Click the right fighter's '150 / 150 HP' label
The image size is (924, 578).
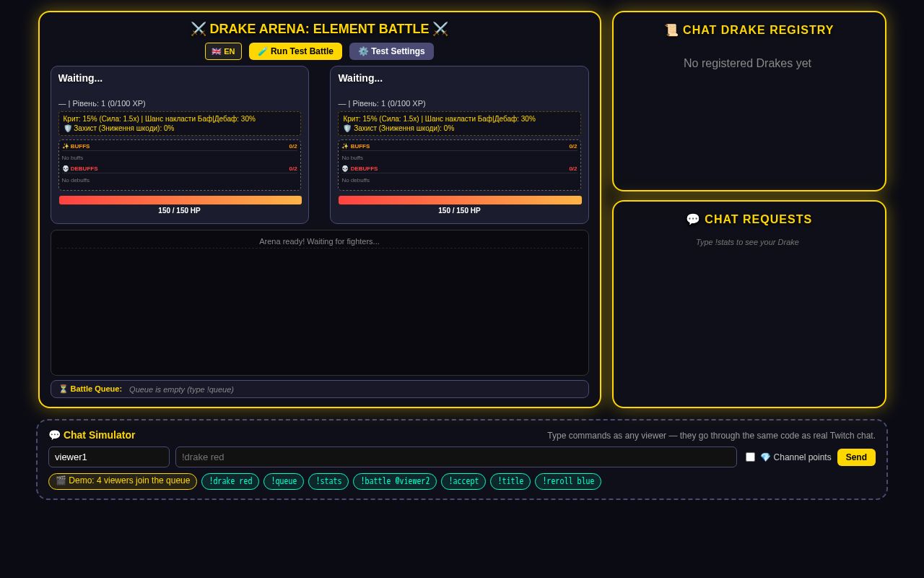point(459,211)
